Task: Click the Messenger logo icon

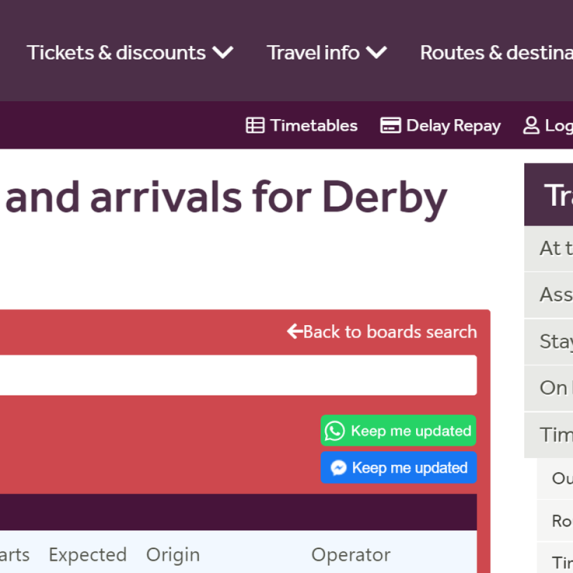Action: click(x=338, y=468)
